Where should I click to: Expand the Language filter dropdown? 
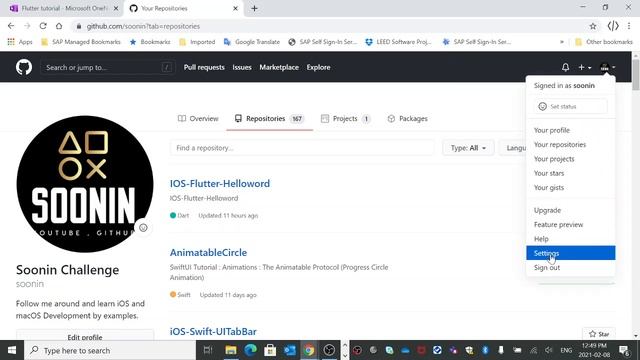pos(513,148)
